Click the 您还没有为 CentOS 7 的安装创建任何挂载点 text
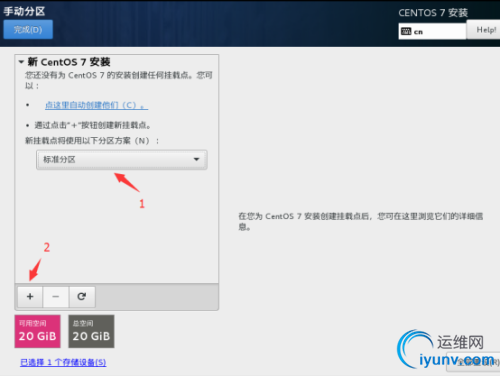 (x=119, y=80)
